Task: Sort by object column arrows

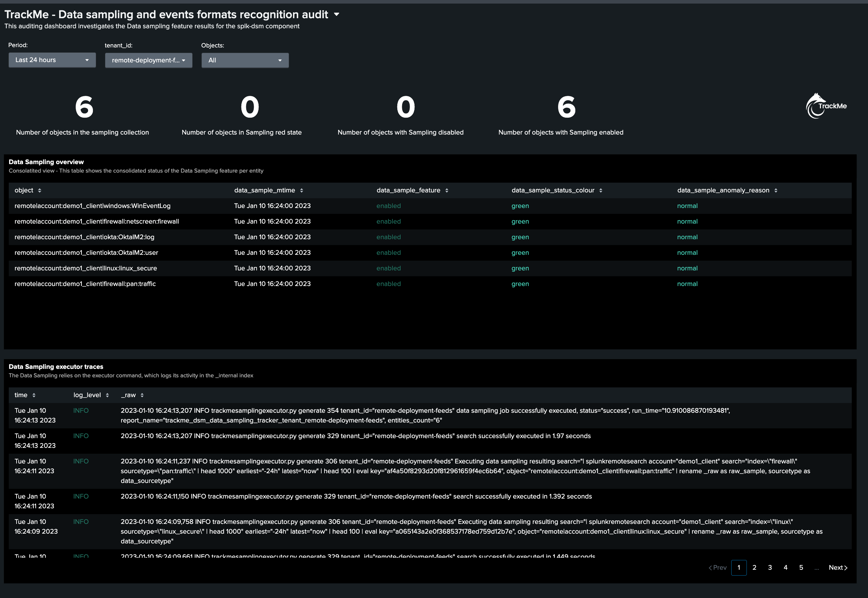Action: [40, 190]
